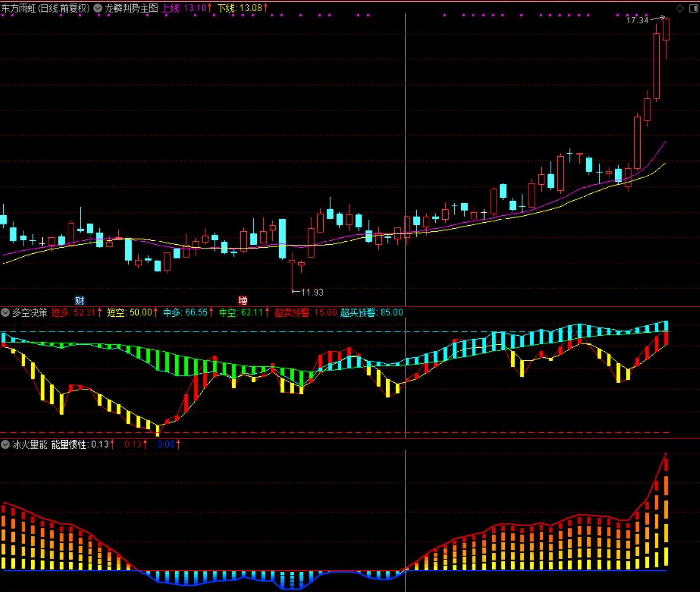Click the 增 event marker below the chart
The image size is (700, 592).
(243, 300)
